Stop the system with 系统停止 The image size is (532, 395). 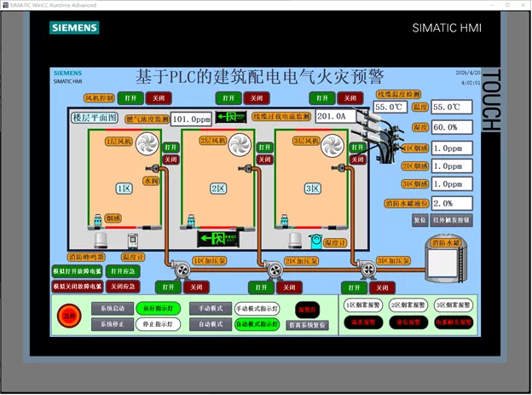[113, 324]
